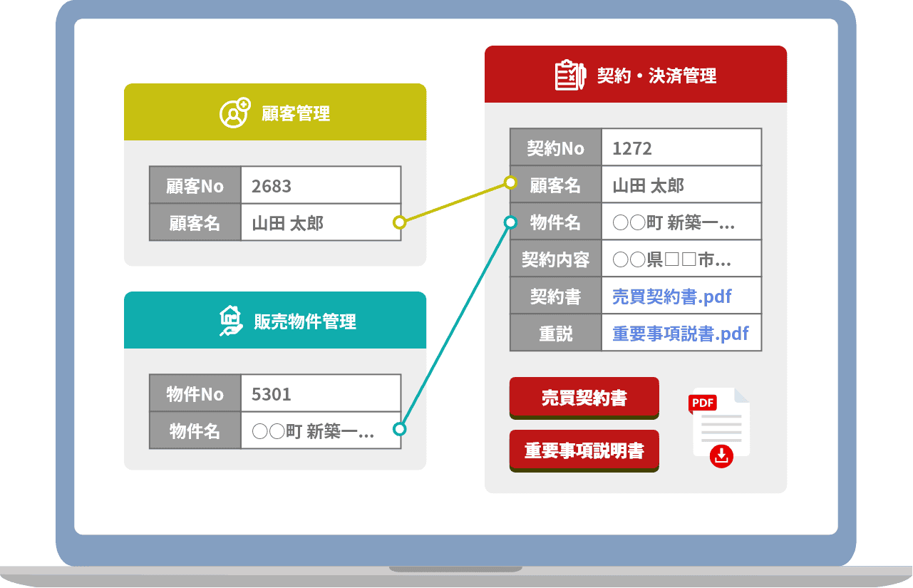The width and height of the screenshot is (913, 588).
Task: Click the PDF download document icon
Action: [719, 427]
